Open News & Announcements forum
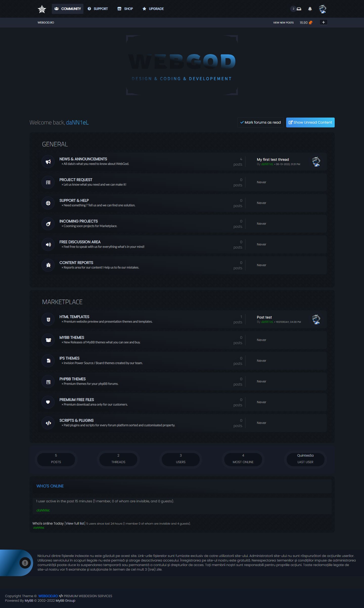The width and height of the screenshot is (364, 608). tap(83, 159)
